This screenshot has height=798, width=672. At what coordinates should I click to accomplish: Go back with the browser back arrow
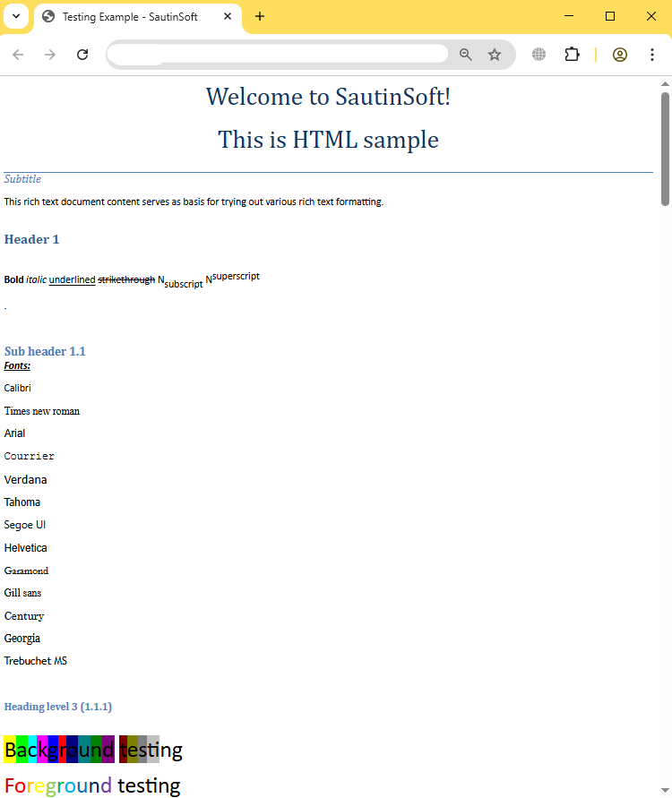click(x=18, y=55)
